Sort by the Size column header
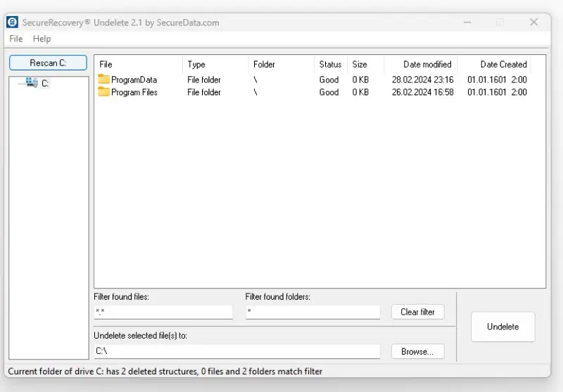 pyautogui.click(x=365, y=64)
